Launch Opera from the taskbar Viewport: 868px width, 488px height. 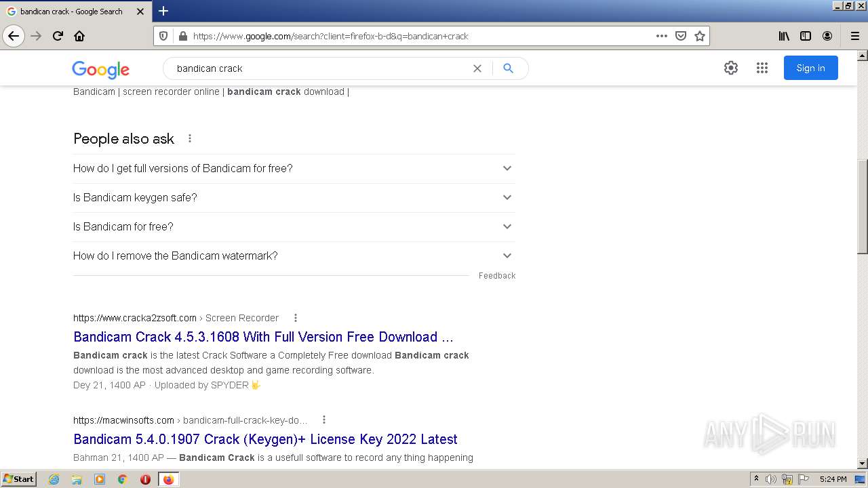(145, 479)
